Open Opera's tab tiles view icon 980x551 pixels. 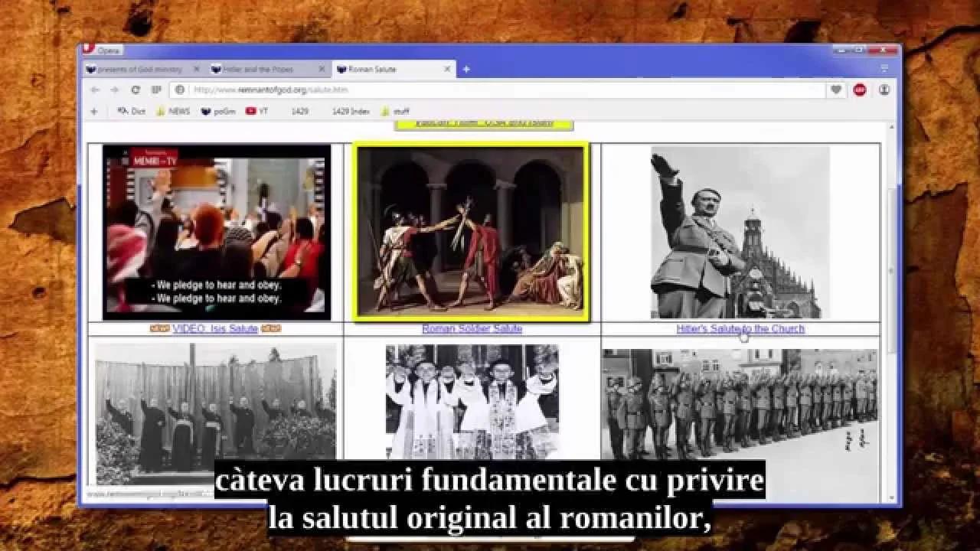tap(156, 90)
